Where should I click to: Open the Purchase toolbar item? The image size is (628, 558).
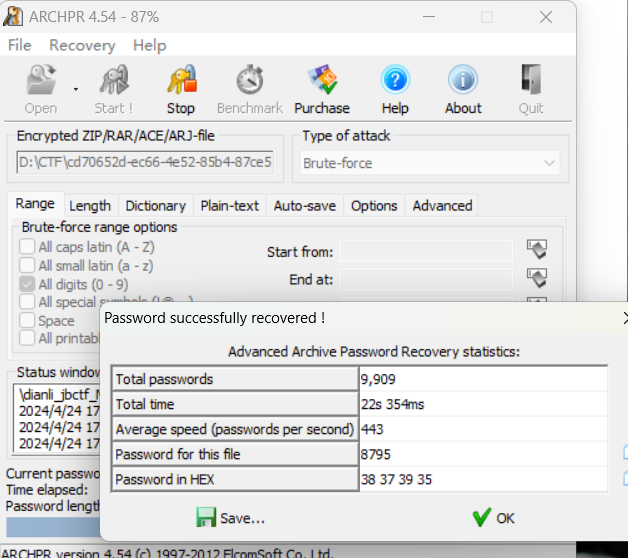pos(322,90)
